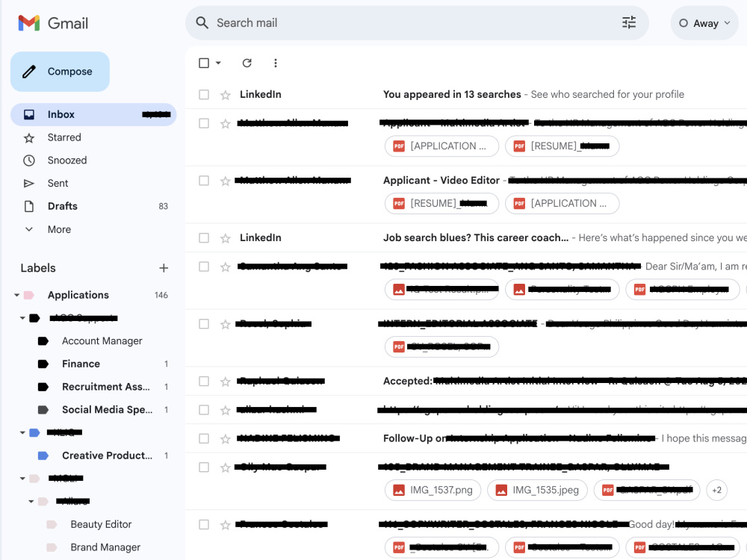
Task: Tick the select-all checkbox in toolbar
Action: click(x=204, y=63)
